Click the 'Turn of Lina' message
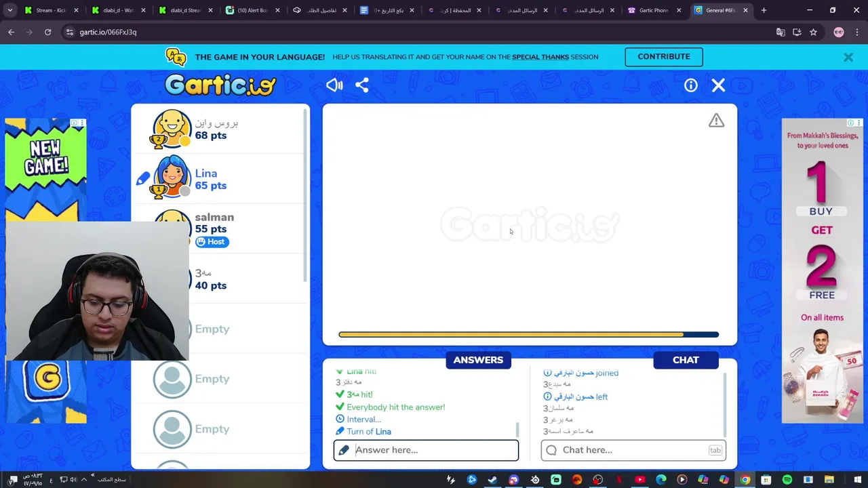 pyautogui.click(x=368, y=431)
